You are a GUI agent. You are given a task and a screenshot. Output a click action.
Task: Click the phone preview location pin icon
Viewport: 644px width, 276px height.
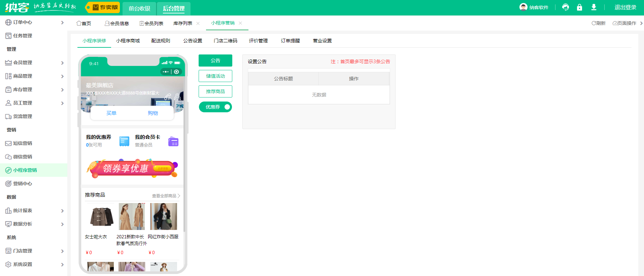coord(177,97)
